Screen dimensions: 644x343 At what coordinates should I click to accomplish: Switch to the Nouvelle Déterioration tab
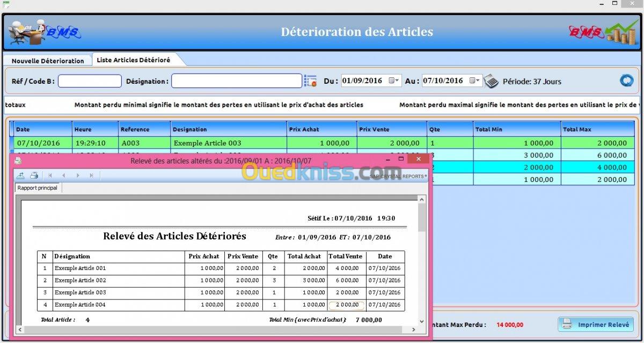coord(48,61)
